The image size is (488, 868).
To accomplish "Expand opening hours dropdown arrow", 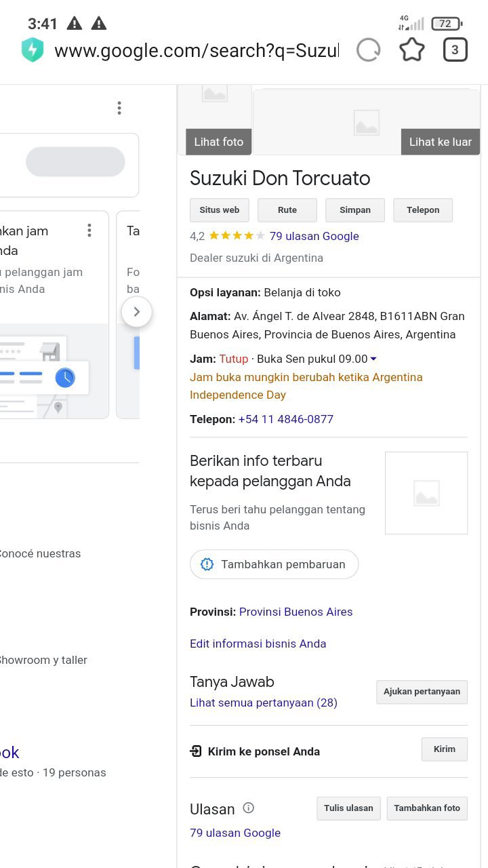I will click(x=373, y=359).
